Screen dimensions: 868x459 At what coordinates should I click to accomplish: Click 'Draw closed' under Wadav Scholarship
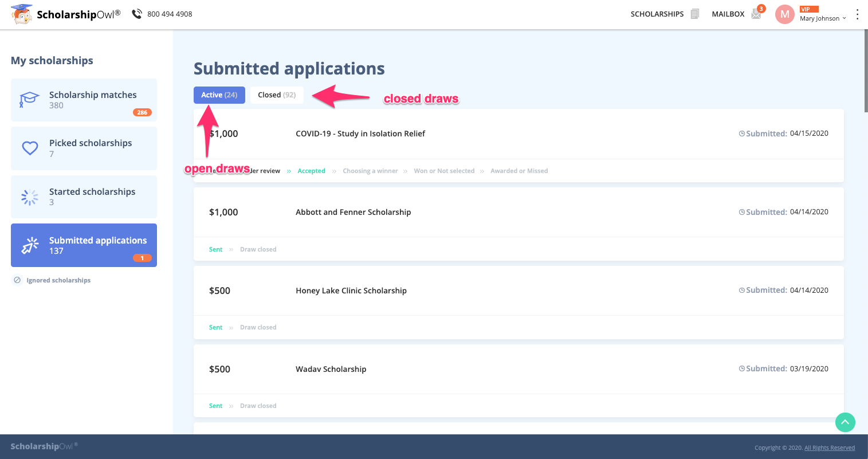[x=258, y=406]
